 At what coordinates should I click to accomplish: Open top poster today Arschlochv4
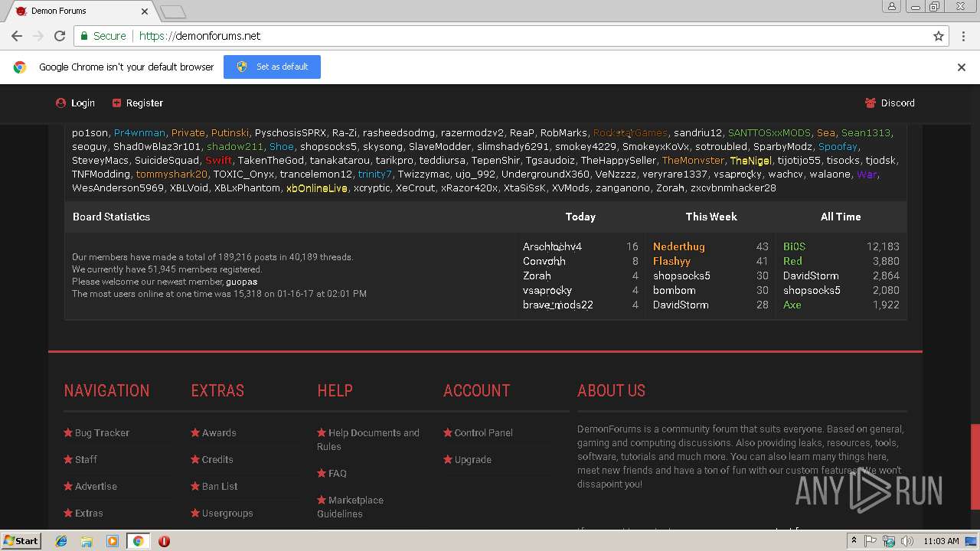pyautogui.click(x=552, y=246)
